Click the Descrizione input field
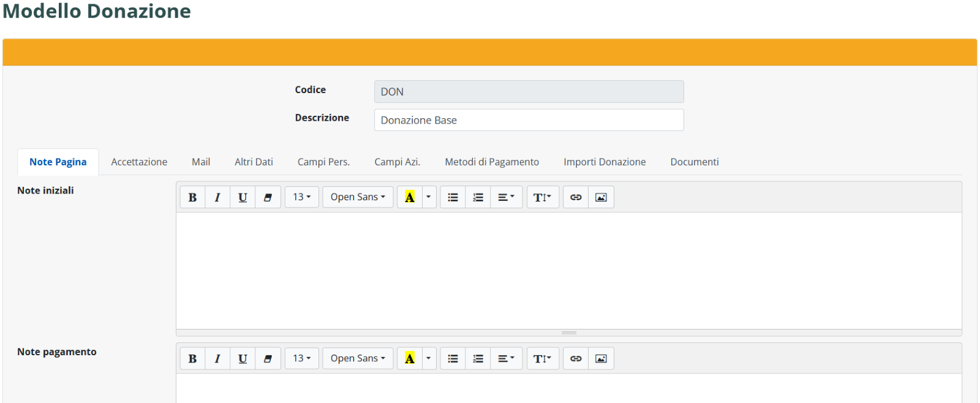 [529, 120]
